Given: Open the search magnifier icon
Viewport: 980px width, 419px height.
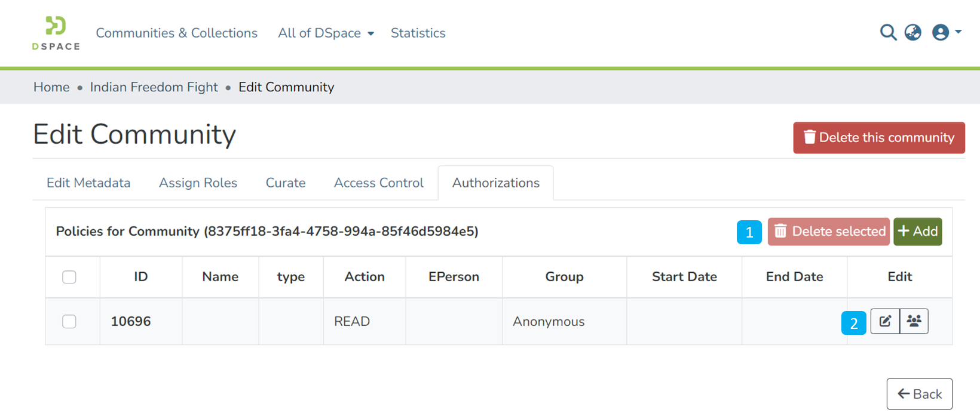Looking at the screenshot, I should click(888, 32).
